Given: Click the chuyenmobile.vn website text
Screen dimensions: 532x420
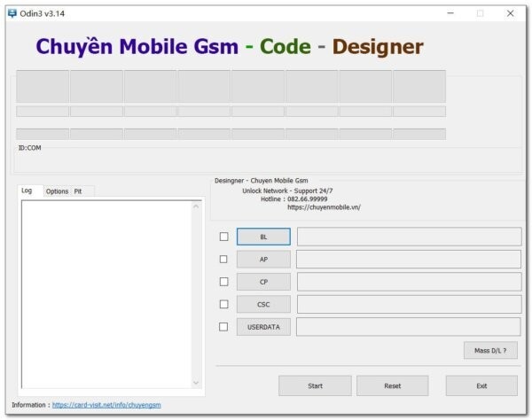Looking at the screenshot, I should (x=324, y=207).
